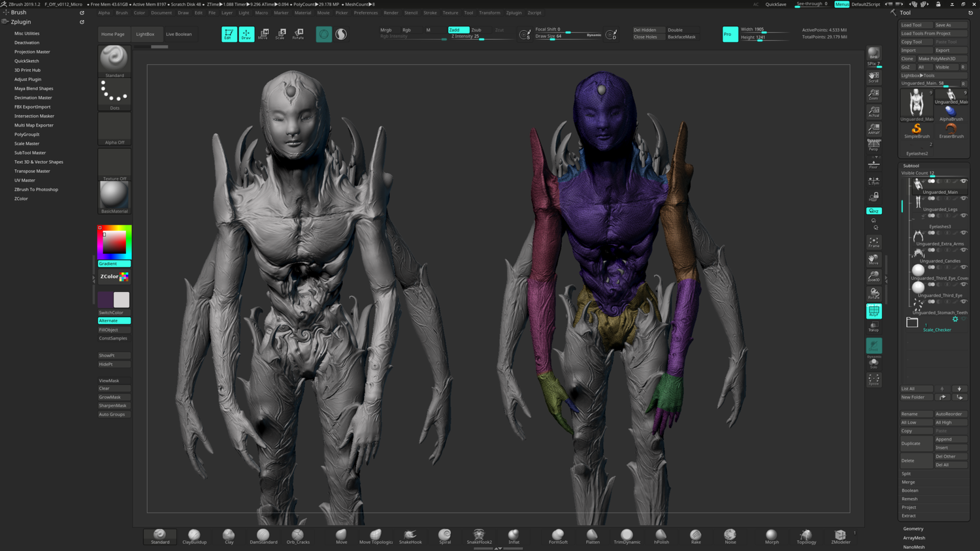The width and height of the screenshot is (980, 551).
Task: Toggle the Floor grid
Action: tap(874, 164)
